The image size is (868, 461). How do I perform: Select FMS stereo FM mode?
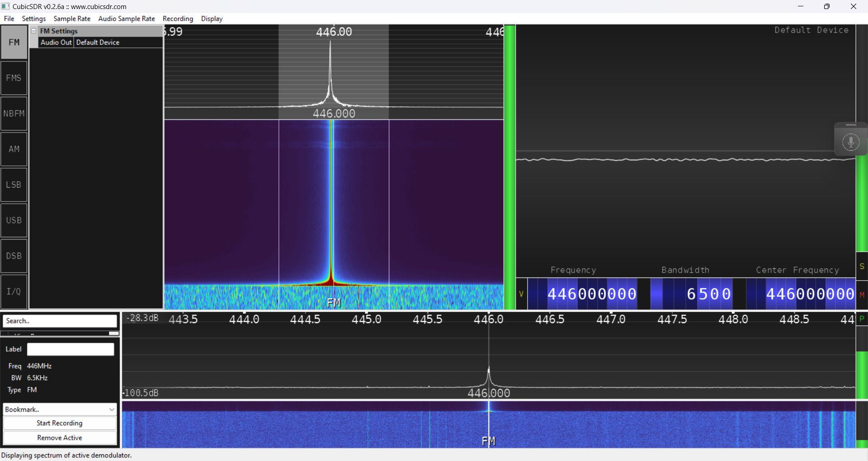pos(14,78)
